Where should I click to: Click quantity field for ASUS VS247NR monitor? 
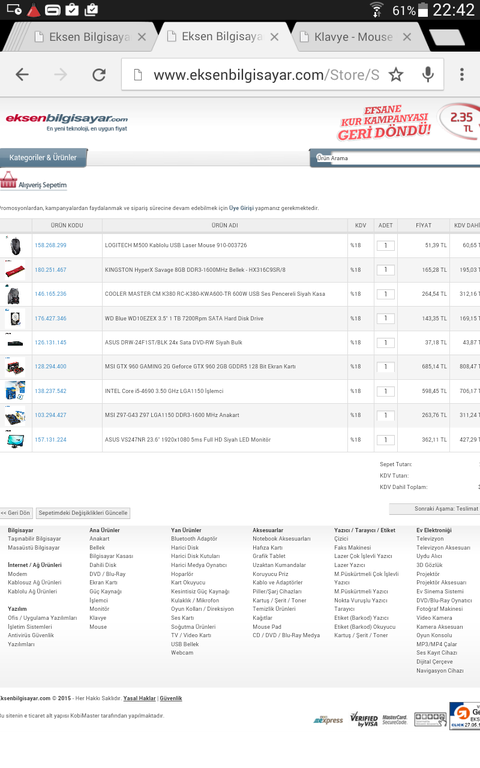[x=385, y=440]
